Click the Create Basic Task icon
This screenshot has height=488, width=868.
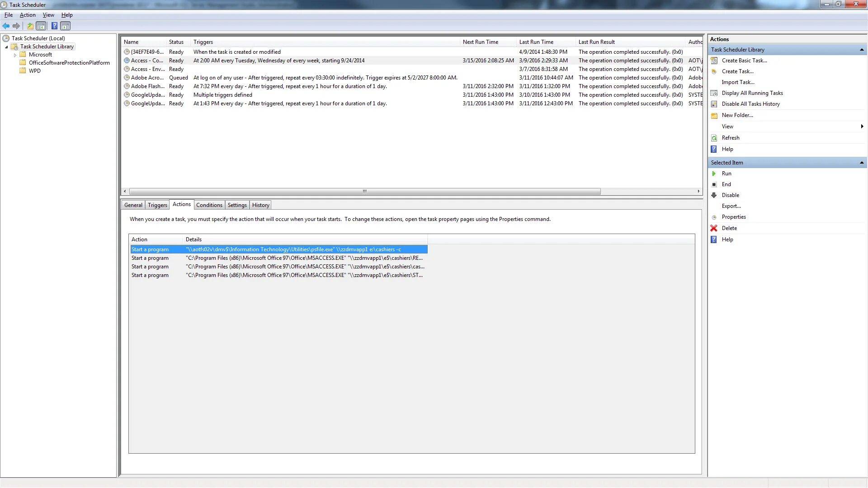tap(714, 61)
